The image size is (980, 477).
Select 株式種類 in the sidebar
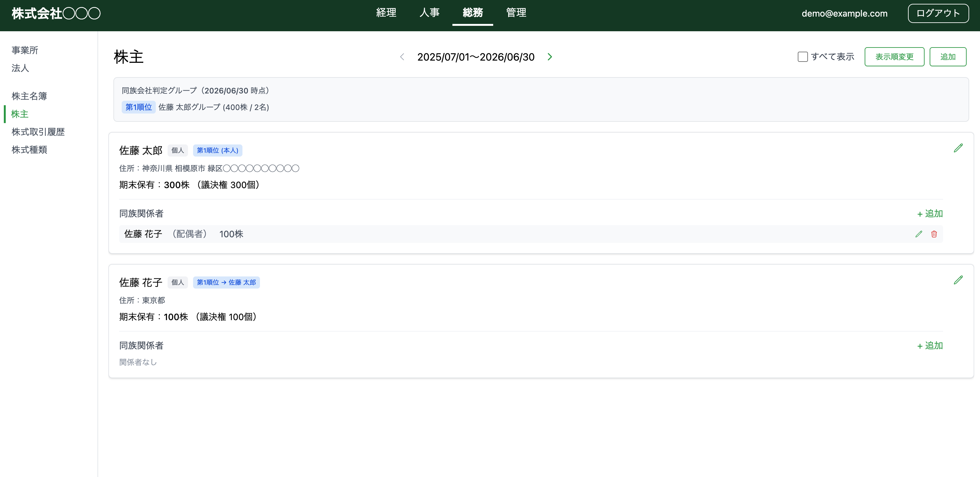(x=29, y=150)
